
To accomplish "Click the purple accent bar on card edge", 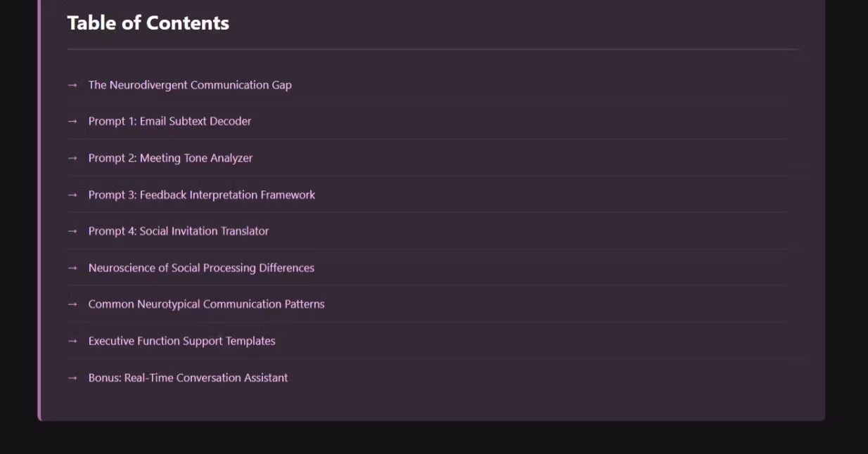I will click(39, 211).
